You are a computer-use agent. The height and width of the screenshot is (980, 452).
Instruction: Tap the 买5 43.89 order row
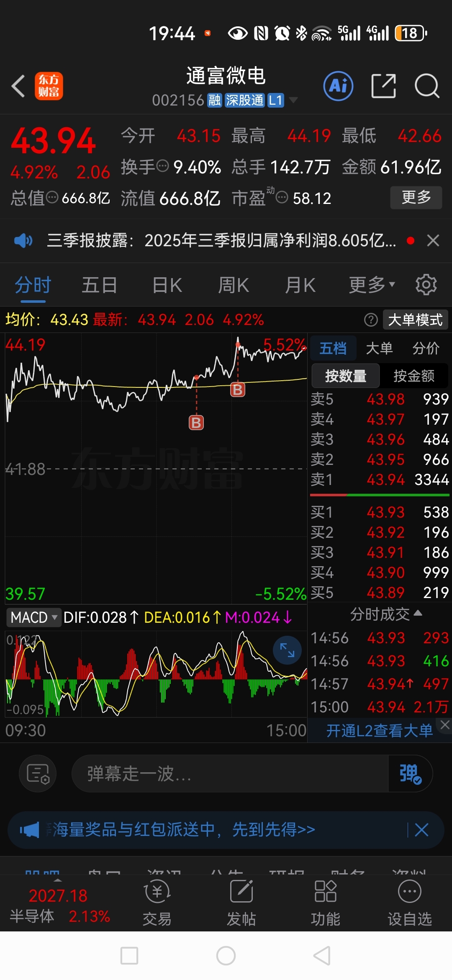click(x=379, y=593)
